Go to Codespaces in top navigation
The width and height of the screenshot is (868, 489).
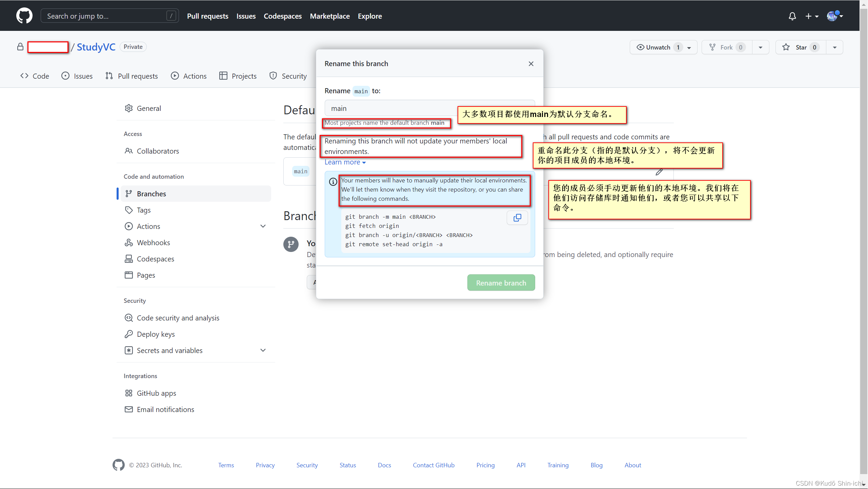click(x=282, y=16)
